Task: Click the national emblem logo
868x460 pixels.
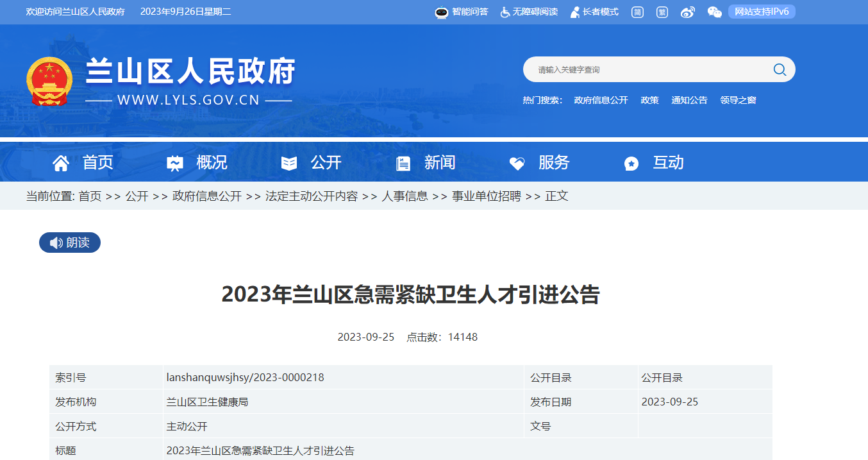Action: (50, 81)
